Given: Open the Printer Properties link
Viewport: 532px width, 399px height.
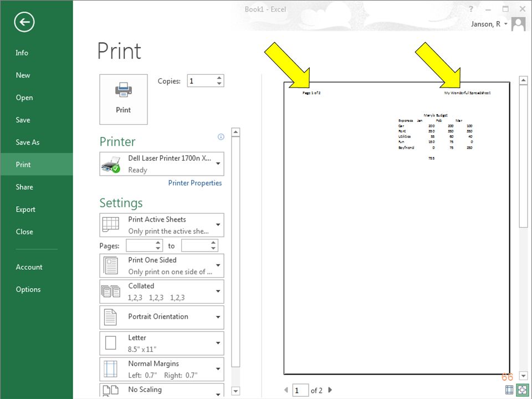Looking at the screenshot, I should [195, 183].
